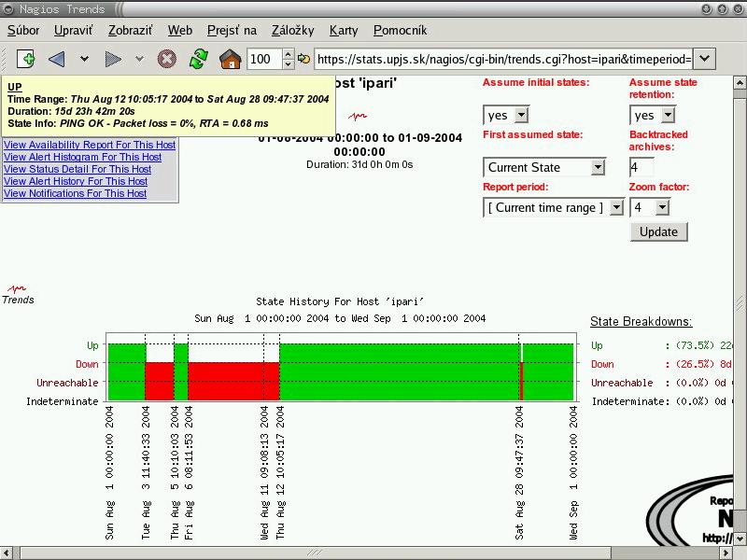Screen dimensions: 747x560
Task: Open the Záložky menu
Action: coord(292,31)
